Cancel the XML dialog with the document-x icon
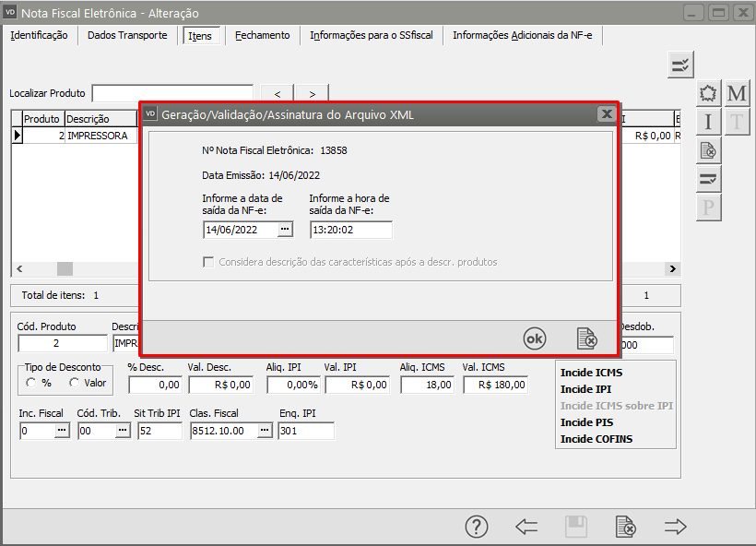This screenshot has height=546, width=756. pyautogui.click(x=586, y=339)
